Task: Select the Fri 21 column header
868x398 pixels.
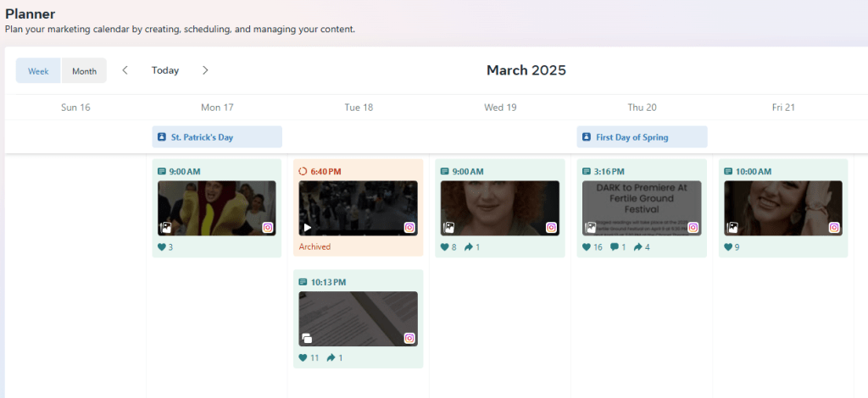Action: pos(783,108)
